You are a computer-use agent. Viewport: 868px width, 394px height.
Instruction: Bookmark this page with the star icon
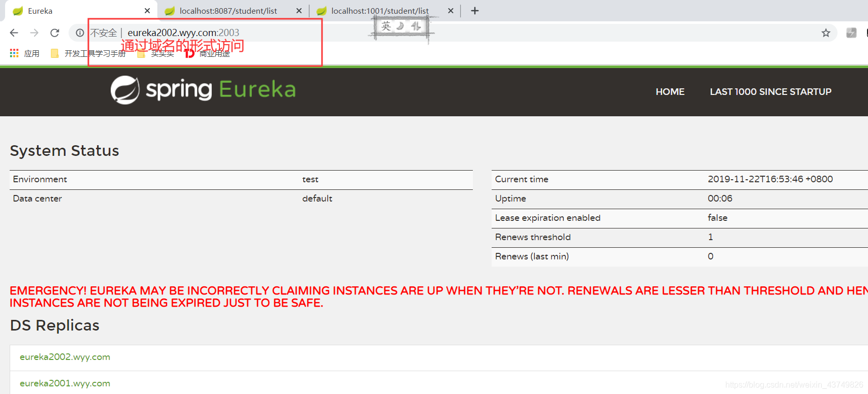coord(826,33)
